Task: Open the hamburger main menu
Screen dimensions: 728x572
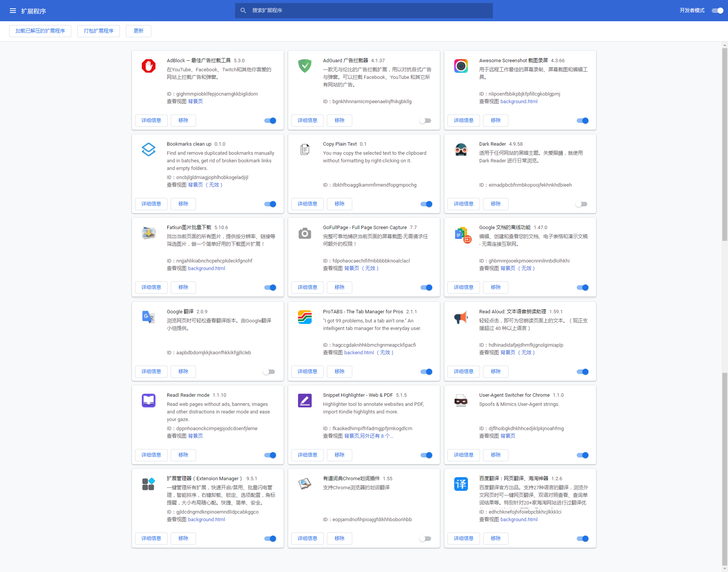Action: point(13,11)
